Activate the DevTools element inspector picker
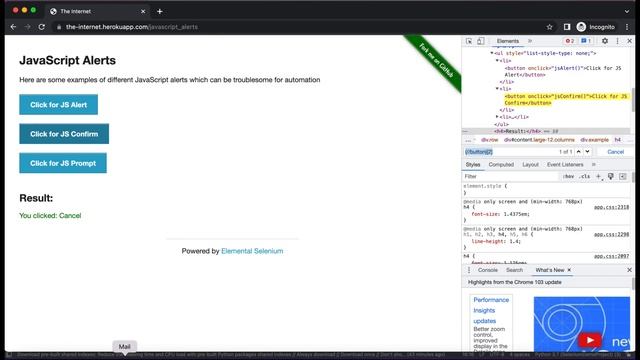Screen dimensions: 640x360 point(469,41)
